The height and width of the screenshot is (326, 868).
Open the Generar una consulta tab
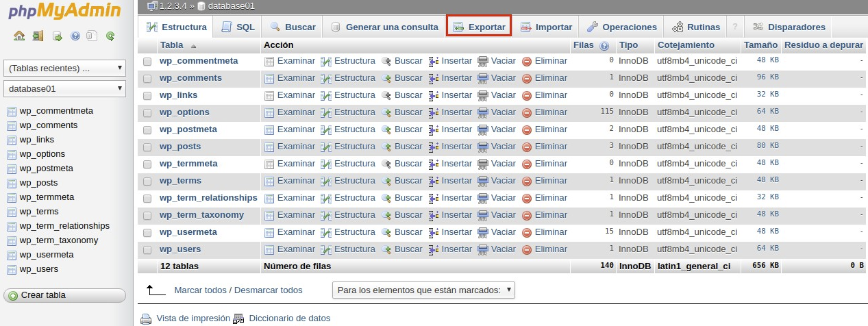coord(384,27)
